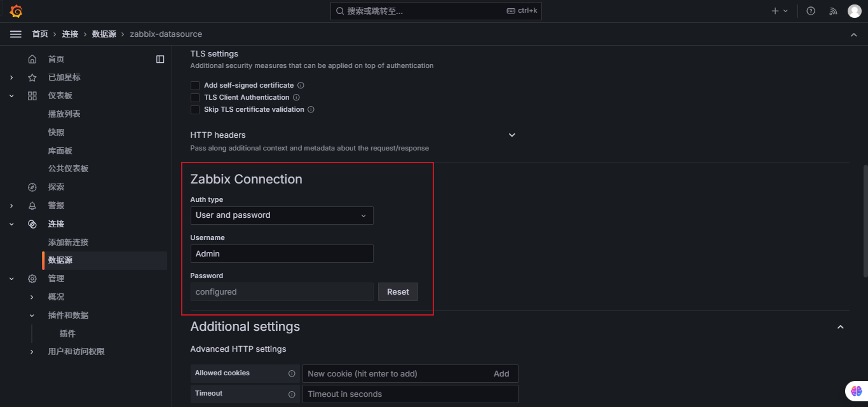
Task: Enable Add self-signed certificate checkbox
Action: pos(195,85)
